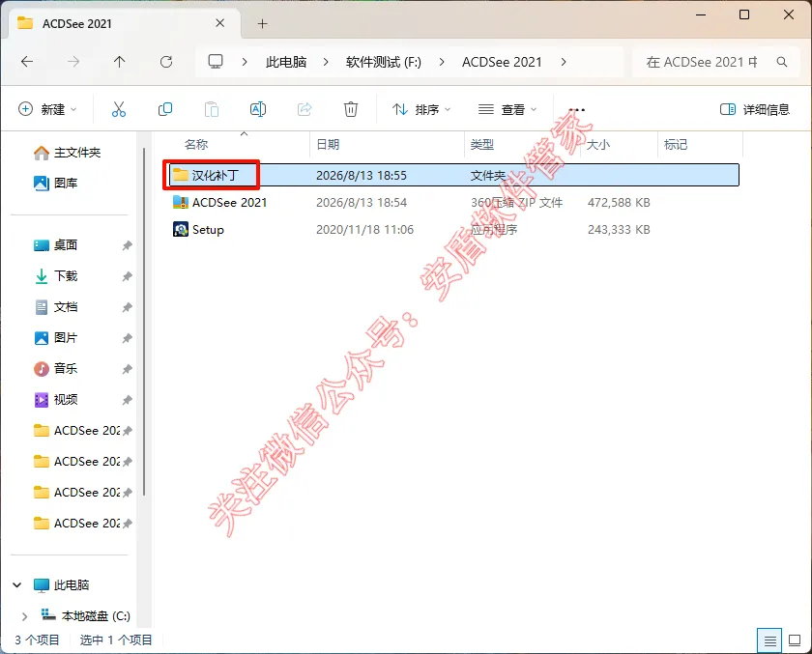Add a new Explorer tab
Image resolution: width=812 pixels, height=654 pixels.
pos(263,24)
